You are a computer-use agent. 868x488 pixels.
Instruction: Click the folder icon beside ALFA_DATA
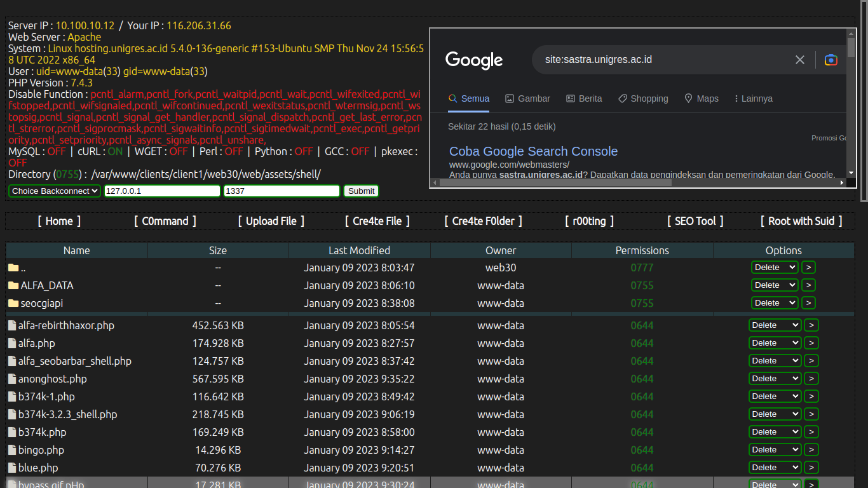13,285
